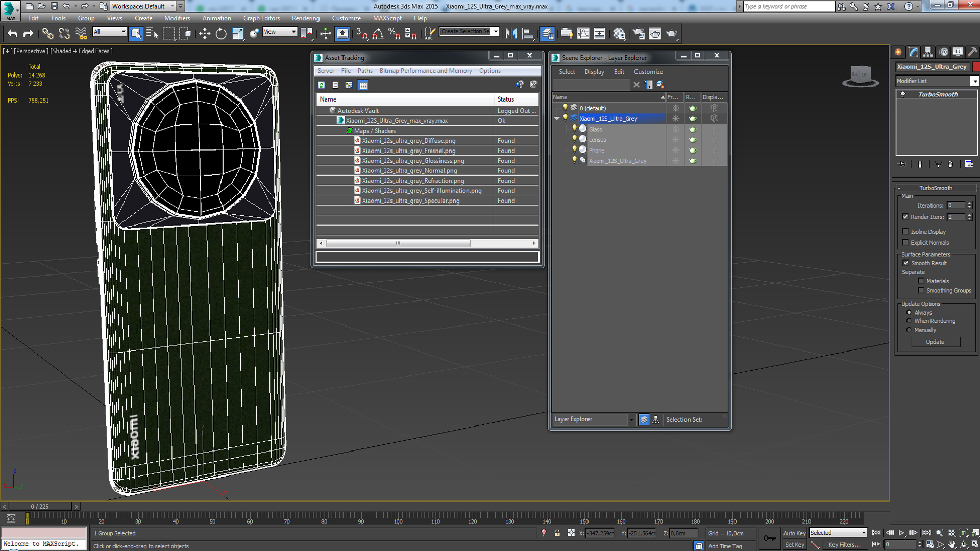Viewport: 980px width, 551px height.
Task: Click the ViewCube in the viewport
Action: click(x=861, y=76)
